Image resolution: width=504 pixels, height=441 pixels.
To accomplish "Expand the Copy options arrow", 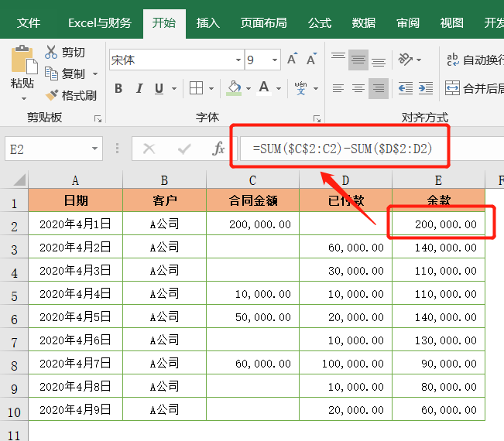I will [x=95, y=73].
